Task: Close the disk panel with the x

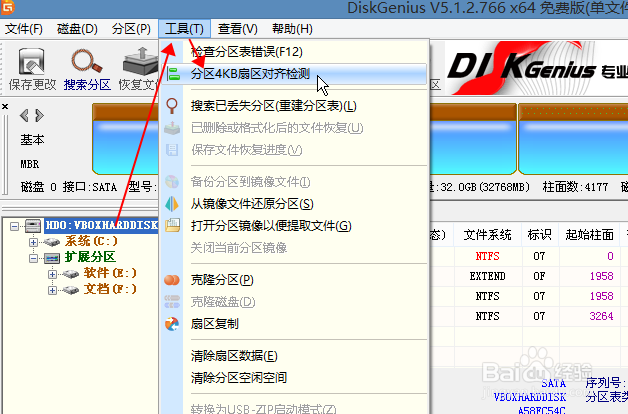Action: [5, 107]
